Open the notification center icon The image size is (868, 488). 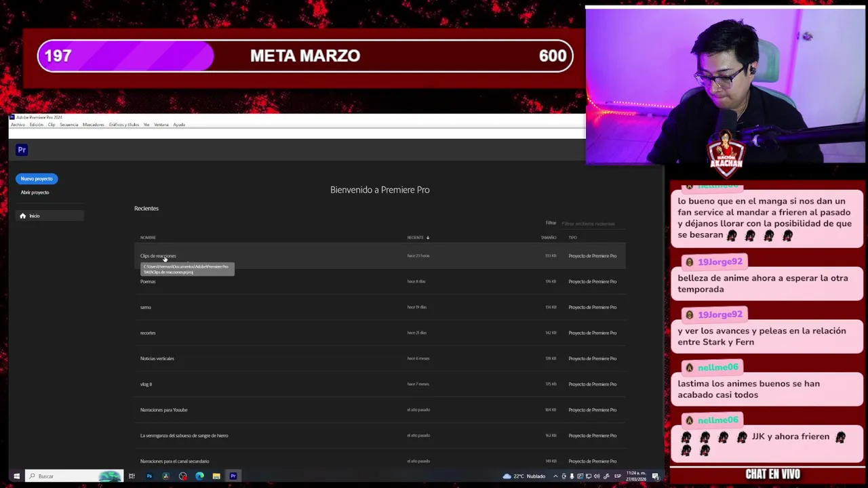[x=656, y=476]
